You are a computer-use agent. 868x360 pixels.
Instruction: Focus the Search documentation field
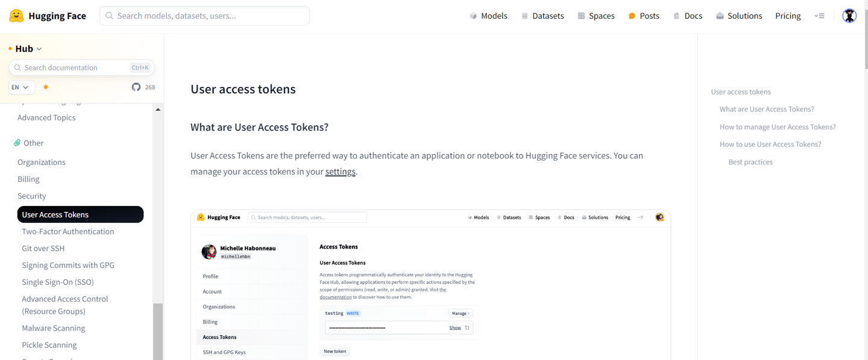(81, 67)
